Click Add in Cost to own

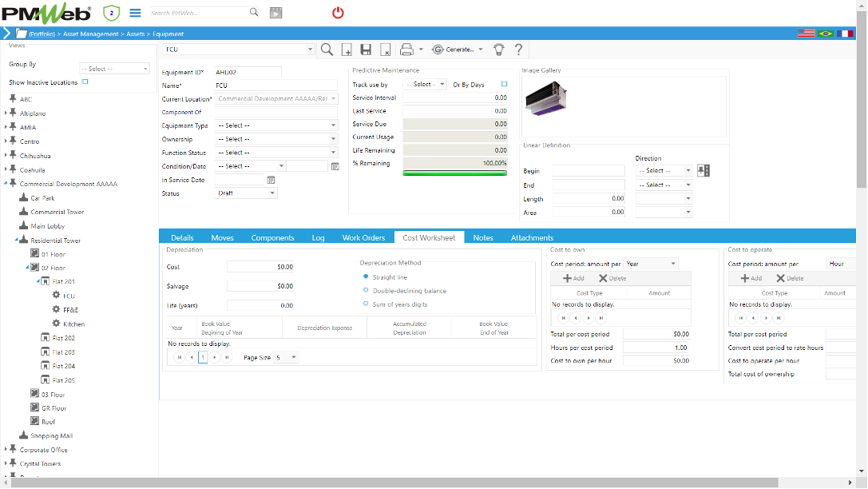click(x=573, y=279)
